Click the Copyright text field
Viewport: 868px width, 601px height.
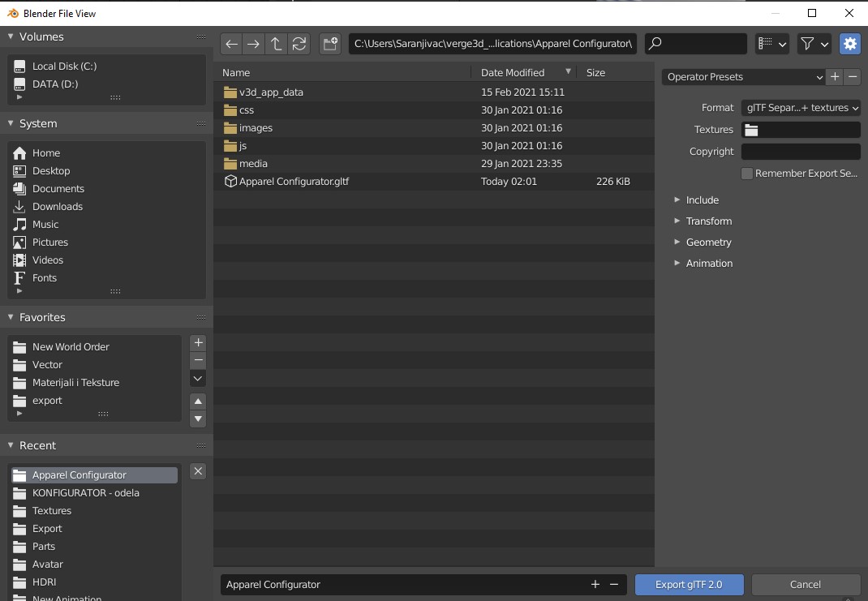pos(801,152)
